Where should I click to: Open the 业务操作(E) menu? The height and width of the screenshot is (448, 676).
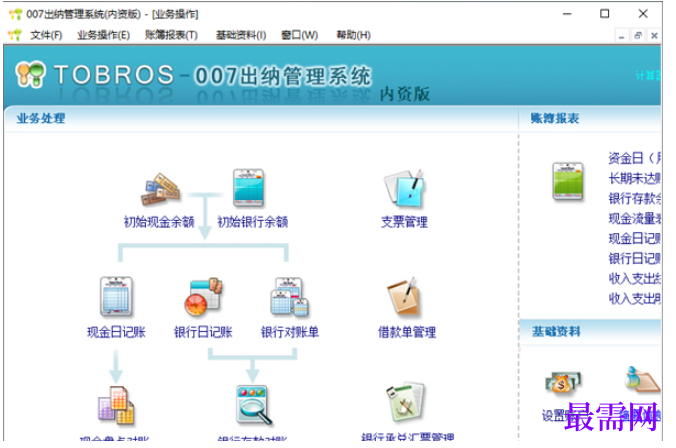click(103, 35)
